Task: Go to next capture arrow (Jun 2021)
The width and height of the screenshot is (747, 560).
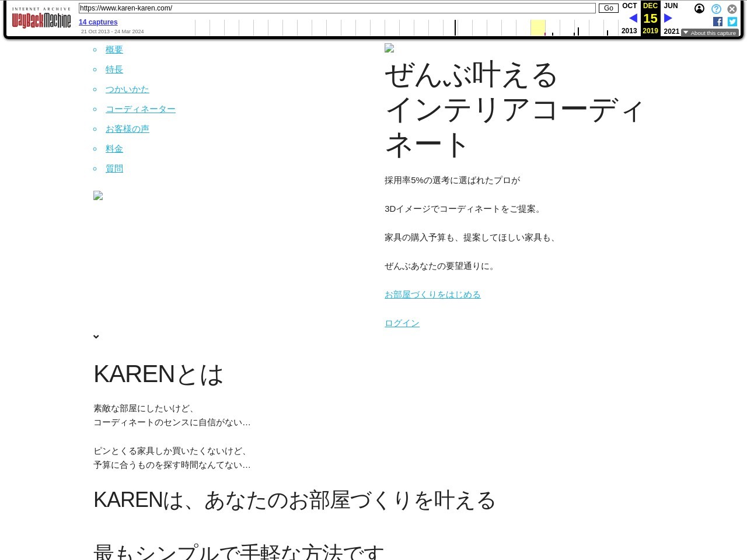Action: [668, 19]
